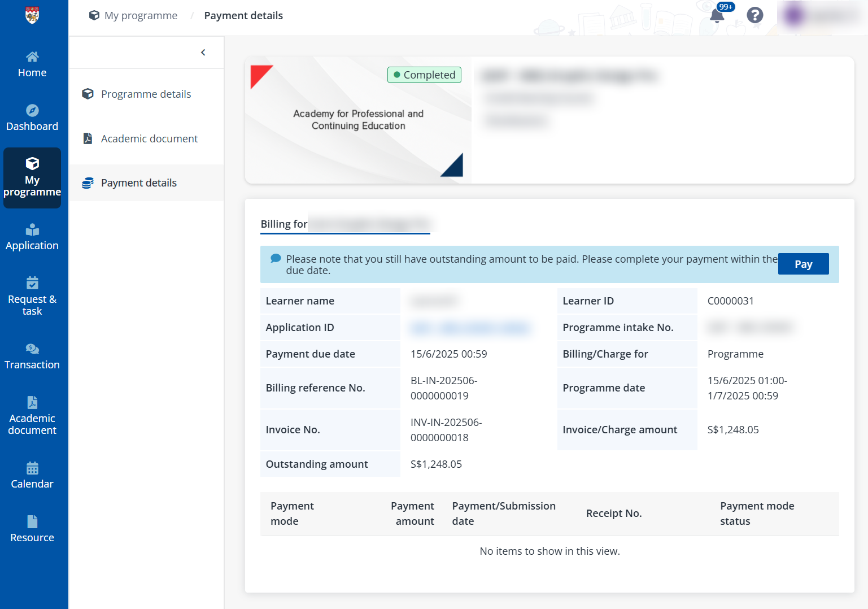Open the Academic document panel item
This screenshot has width=868, height=609.
(x=149, y=138)
